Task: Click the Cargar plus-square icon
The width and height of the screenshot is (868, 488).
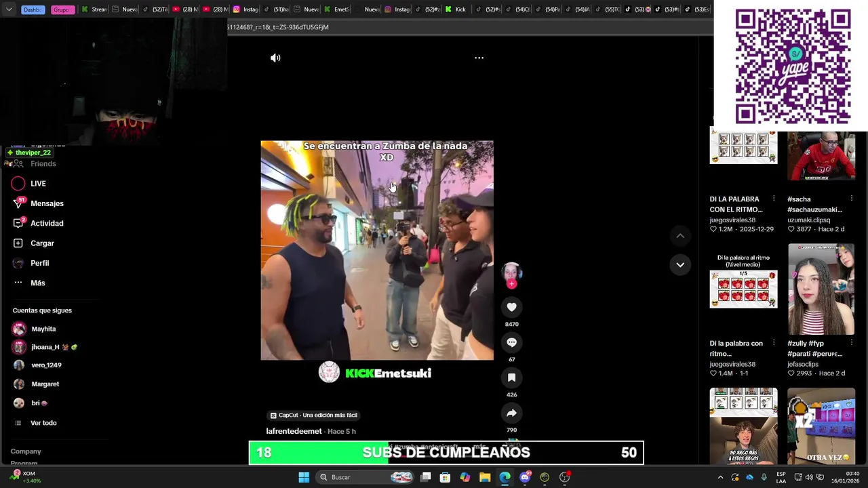Action: [x=18, y=243]
